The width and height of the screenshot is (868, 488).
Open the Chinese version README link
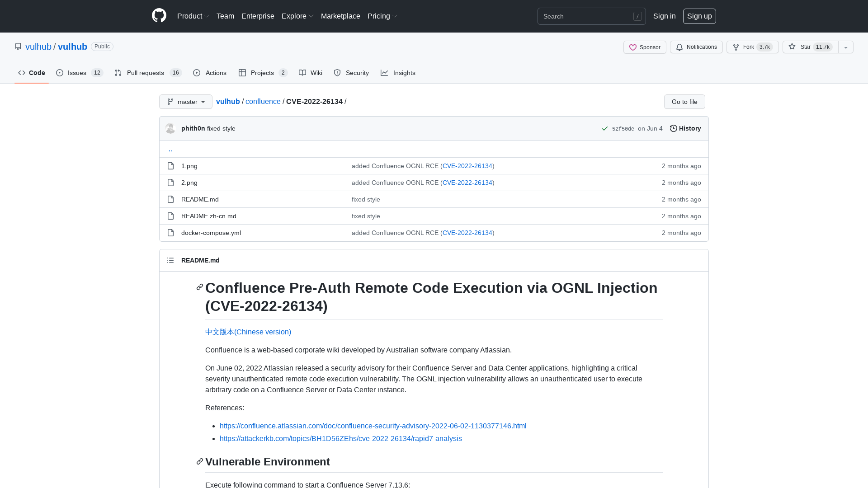point(248,332)
